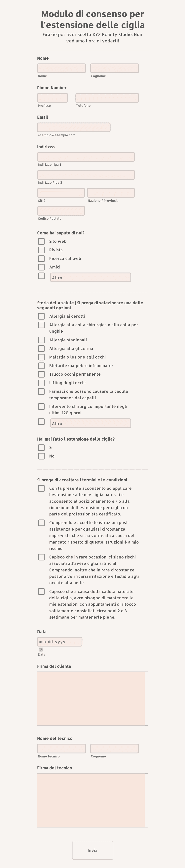Click the Invia submit button

coord(92,850)
